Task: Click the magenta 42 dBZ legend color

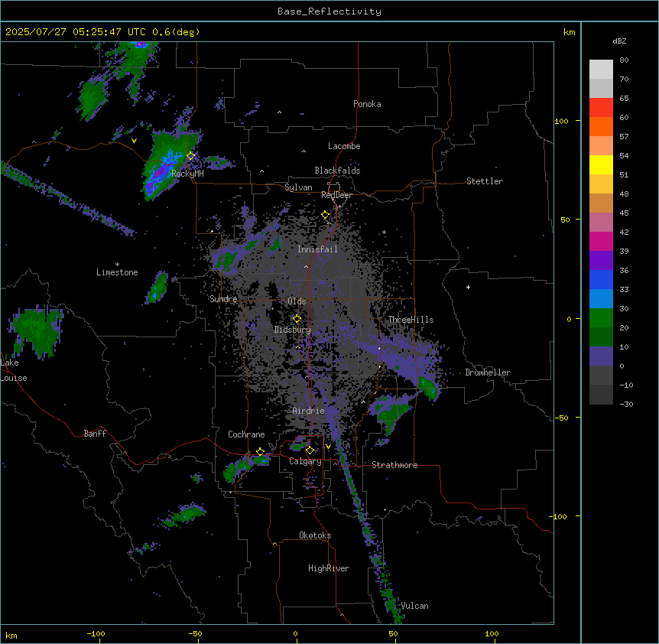Action: click(x=601, y=241)
